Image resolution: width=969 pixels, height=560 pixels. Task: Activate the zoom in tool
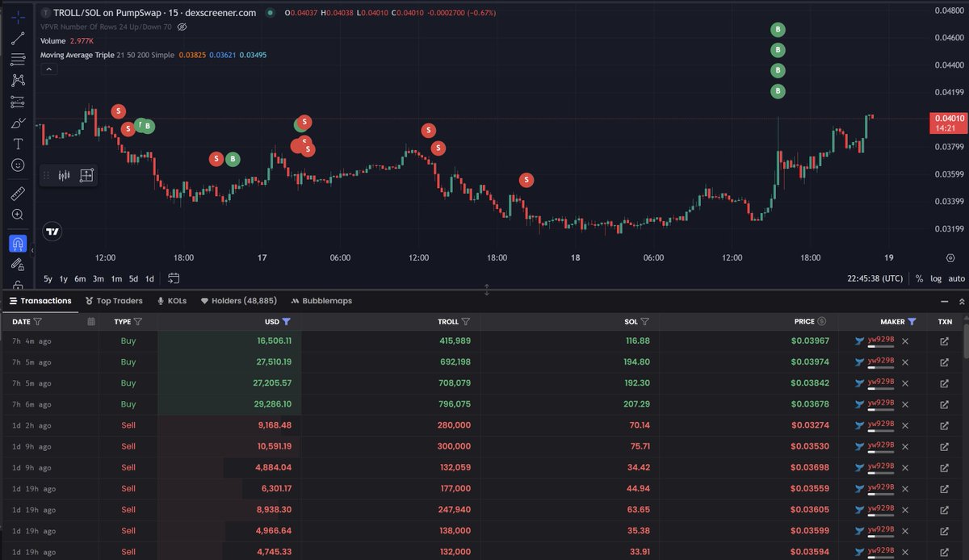(18, 215)
